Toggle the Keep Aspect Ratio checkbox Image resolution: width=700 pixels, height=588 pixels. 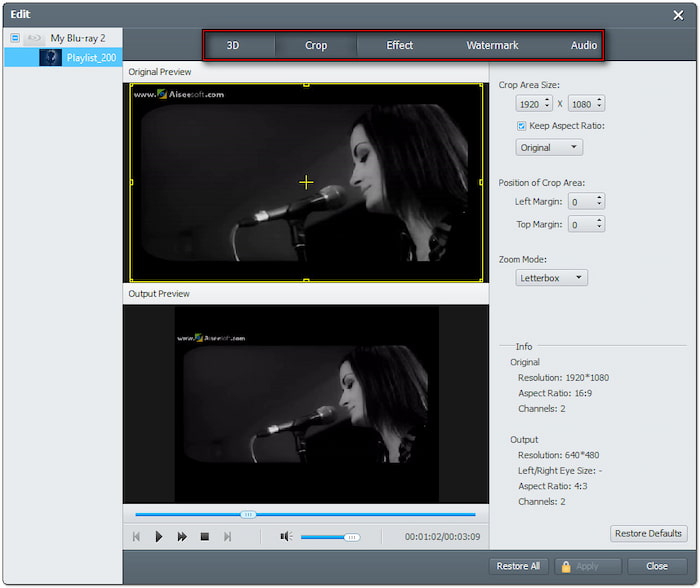[x=521, y=126]
